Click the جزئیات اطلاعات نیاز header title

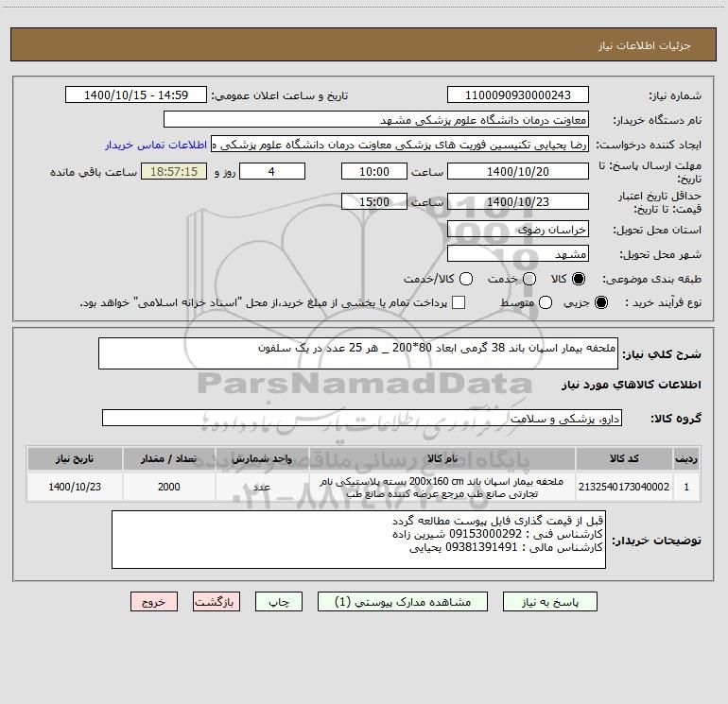pos(645,45)
